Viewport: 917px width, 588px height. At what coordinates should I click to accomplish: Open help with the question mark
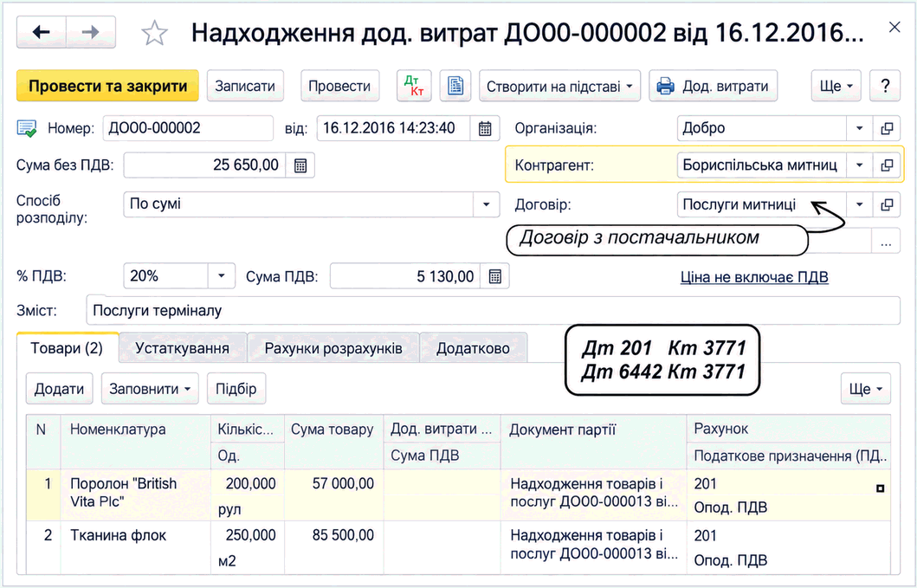[886, 86]
